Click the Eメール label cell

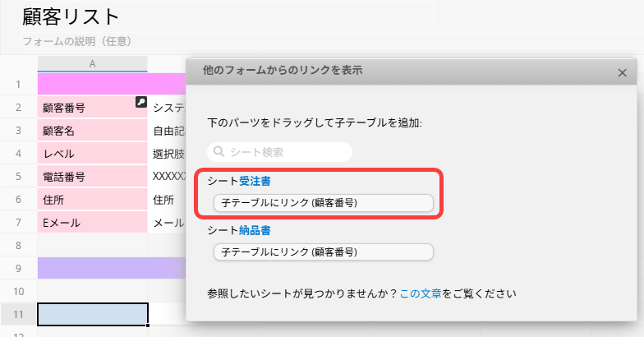tap(92, 222)
